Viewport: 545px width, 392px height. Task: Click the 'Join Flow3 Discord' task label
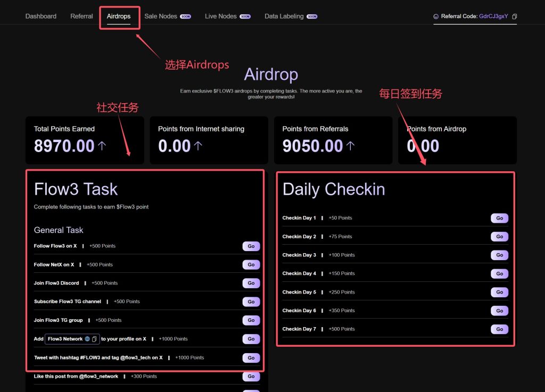coord(56,283)
